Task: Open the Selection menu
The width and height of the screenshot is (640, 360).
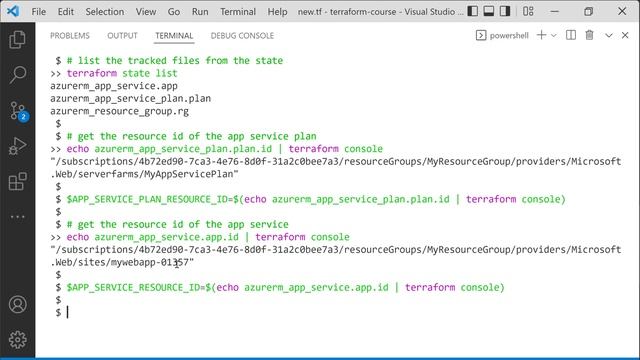Action: pos(105,12)
